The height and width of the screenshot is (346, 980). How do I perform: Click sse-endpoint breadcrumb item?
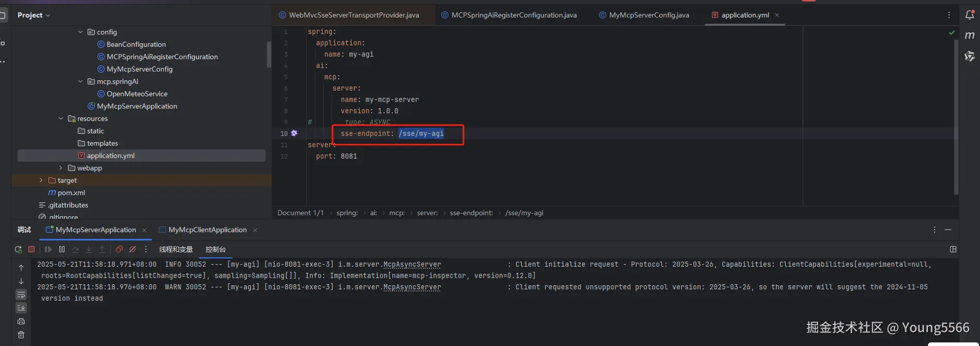pos(471,213)
